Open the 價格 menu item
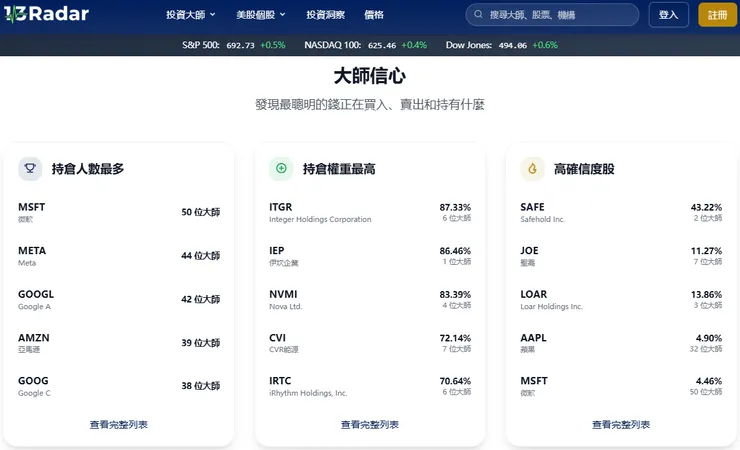The height and width of the screenshot is (450, 740). [374, 15]
